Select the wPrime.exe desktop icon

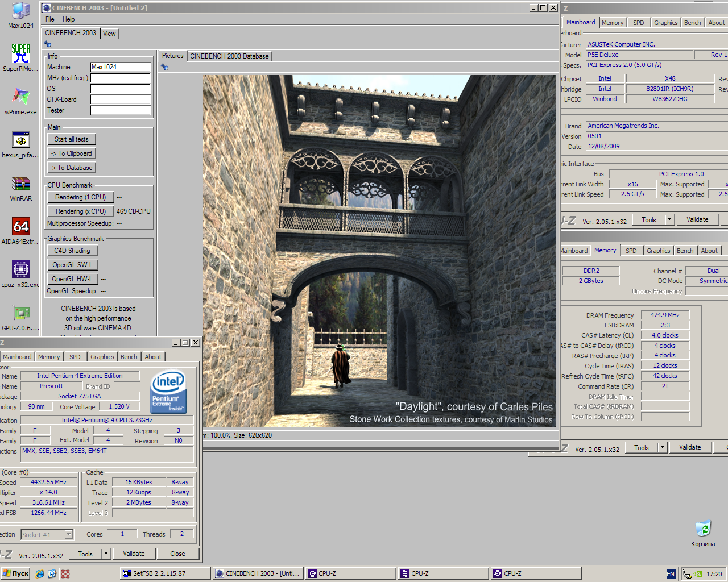[x=21, y=101]
